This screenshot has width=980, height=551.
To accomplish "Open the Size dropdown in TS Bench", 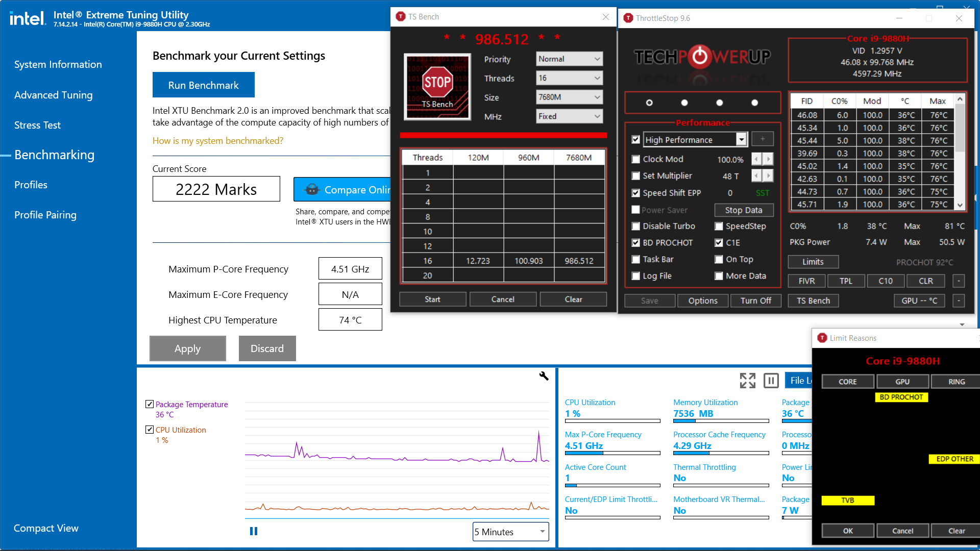I will [569, 97].
